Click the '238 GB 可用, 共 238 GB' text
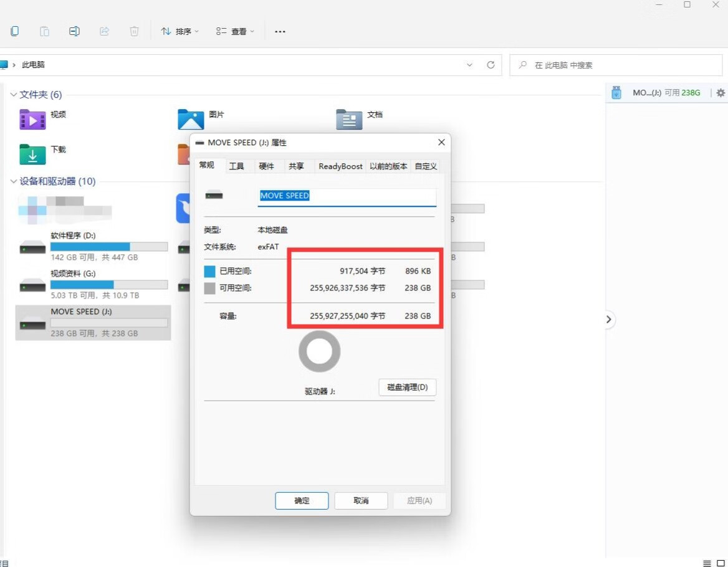 (94, 333)
